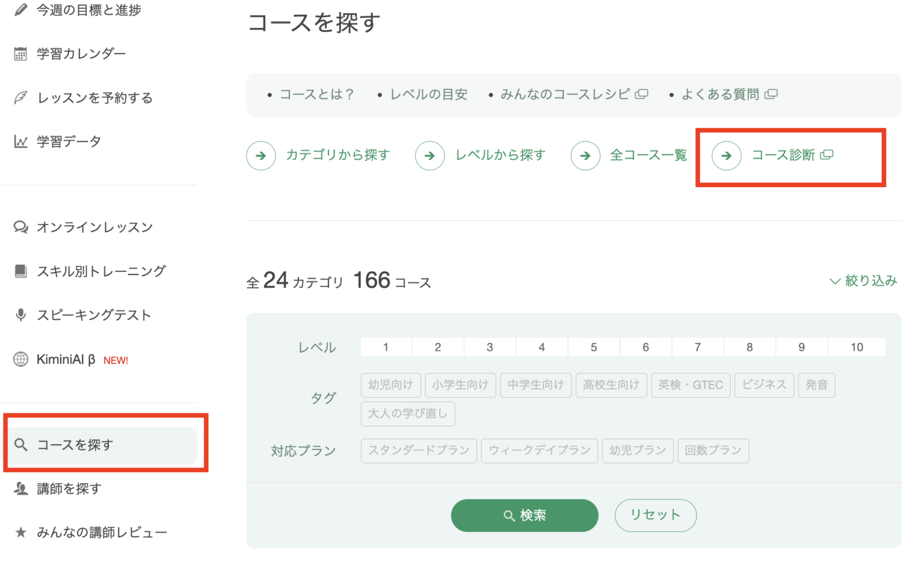Go to 講師を探す in the sidebar
This screenshot has height=562, width=924.
tap(69, 489)
